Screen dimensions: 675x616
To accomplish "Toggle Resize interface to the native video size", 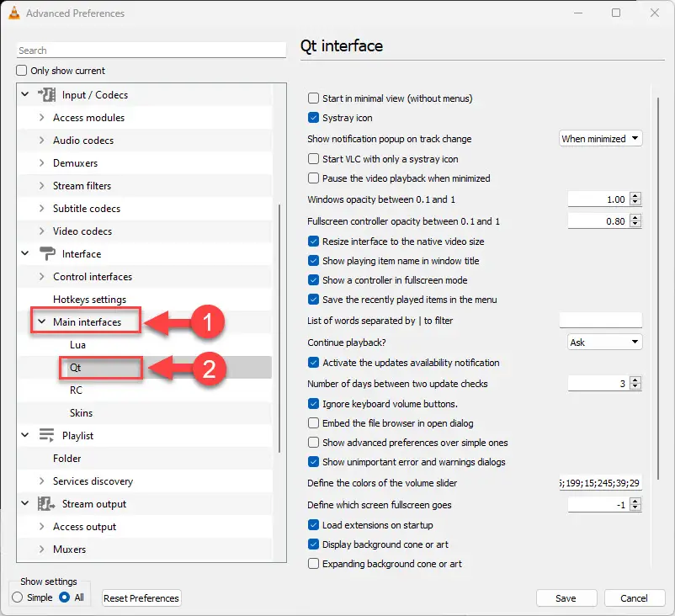I will click(313, 242).
